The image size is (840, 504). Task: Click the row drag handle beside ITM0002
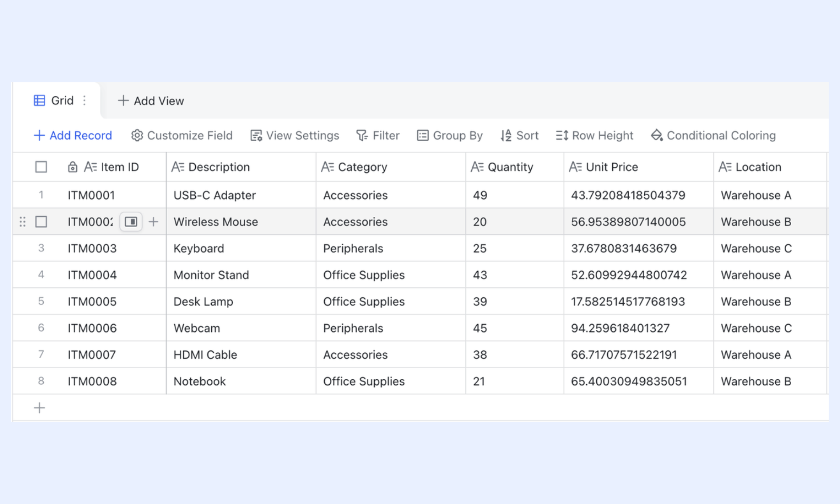tap(23, 221)
